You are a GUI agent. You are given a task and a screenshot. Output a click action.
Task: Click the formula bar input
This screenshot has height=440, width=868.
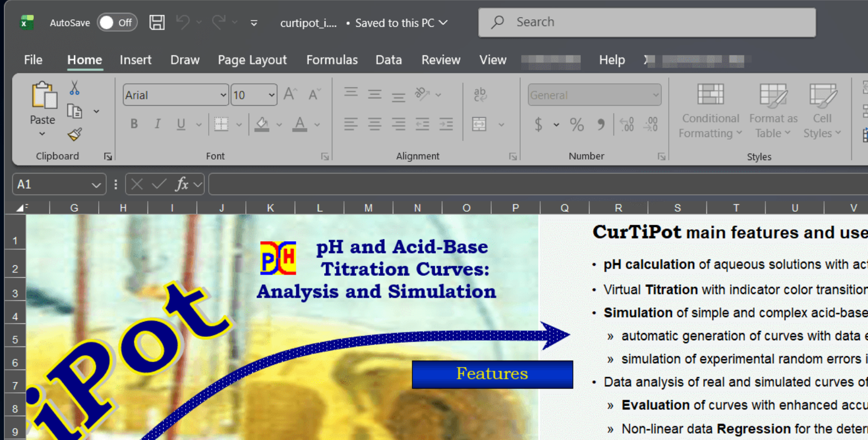tap(538, 184)
